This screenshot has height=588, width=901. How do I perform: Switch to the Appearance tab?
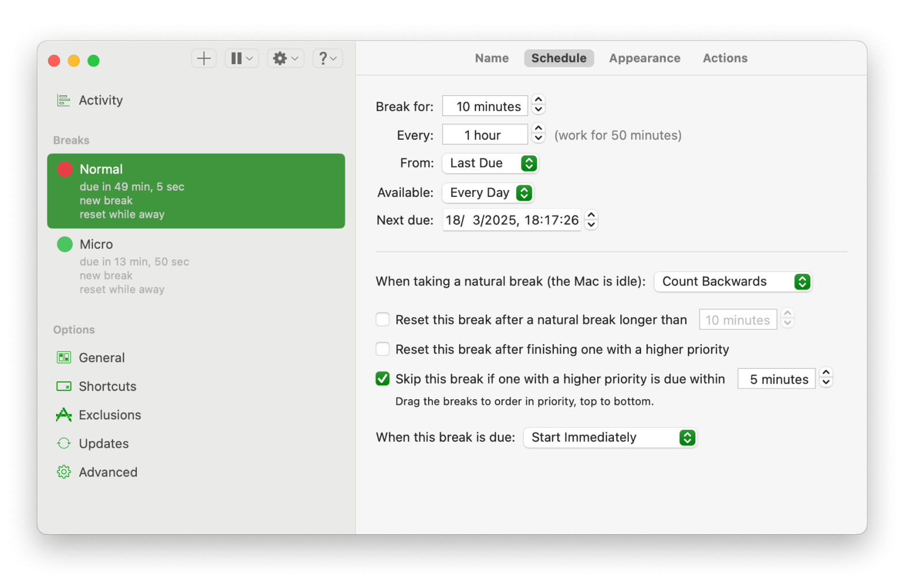click(x=645, y=58)
